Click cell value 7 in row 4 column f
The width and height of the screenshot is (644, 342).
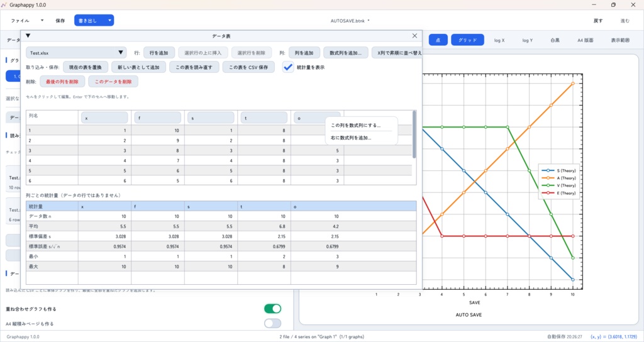tap(158, 160)
